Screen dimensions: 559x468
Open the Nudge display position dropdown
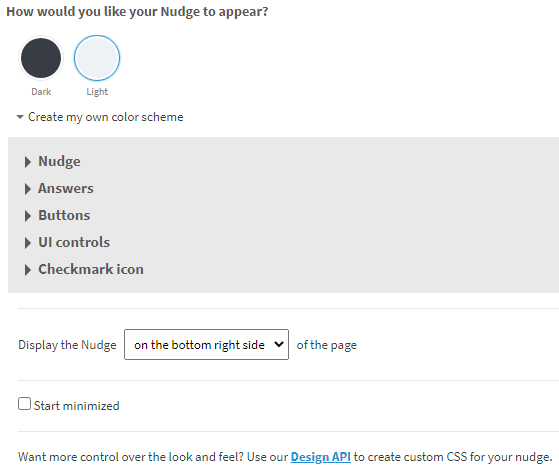point(206,345)
